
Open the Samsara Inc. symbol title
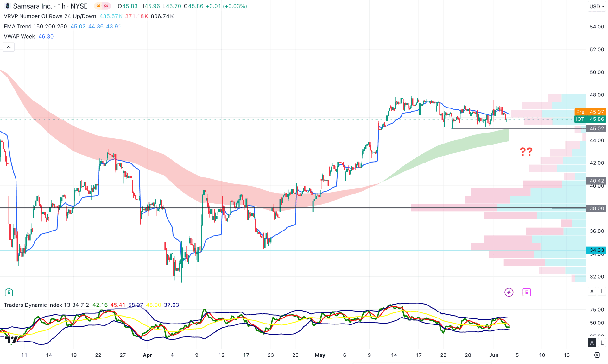click(33, 6)
